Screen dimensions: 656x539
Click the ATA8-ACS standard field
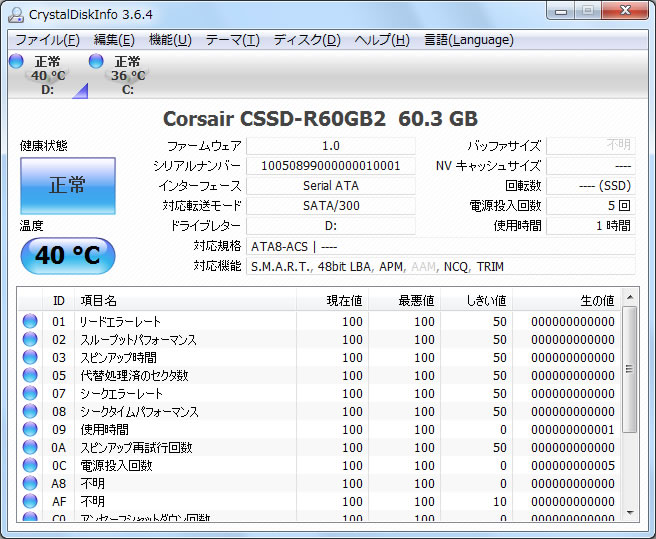tap(441, 246)
